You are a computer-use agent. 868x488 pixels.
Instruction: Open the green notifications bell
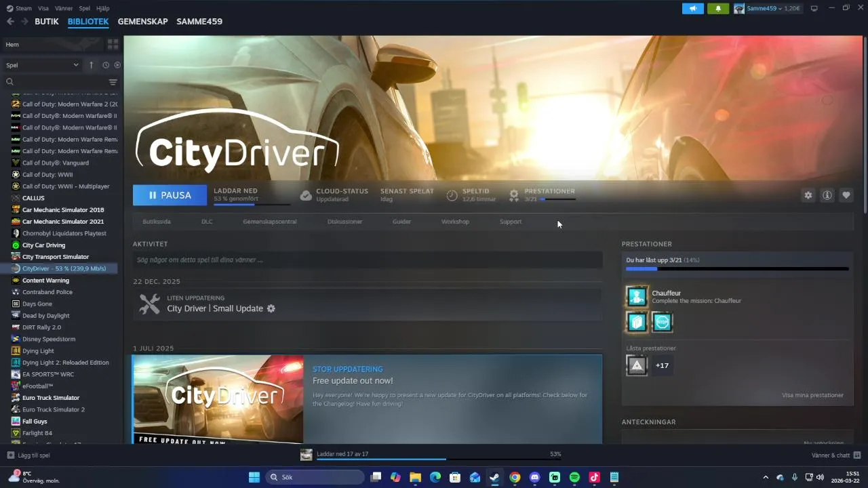(718, 8)
